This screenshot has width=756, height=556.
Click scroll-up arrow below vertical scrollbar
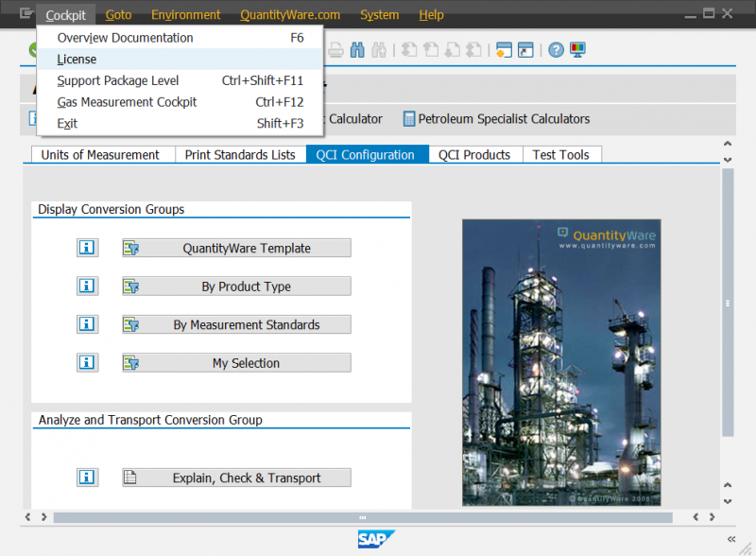coord(728,485)
